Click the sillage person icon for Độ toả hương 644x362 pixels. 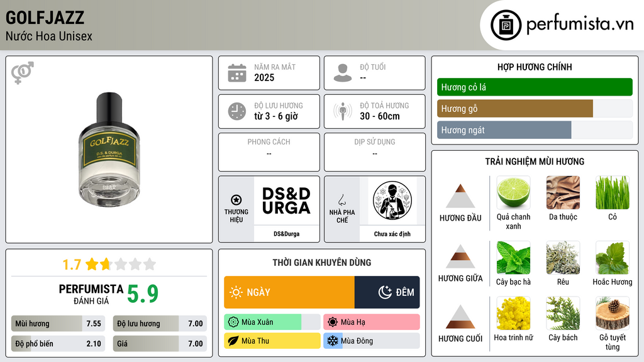click(343, 111)
